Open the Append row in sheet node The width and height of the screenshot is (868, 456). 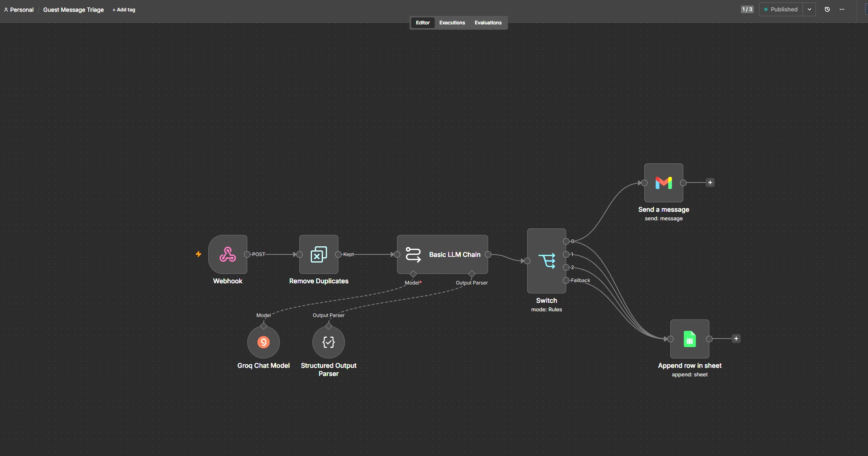690,339
